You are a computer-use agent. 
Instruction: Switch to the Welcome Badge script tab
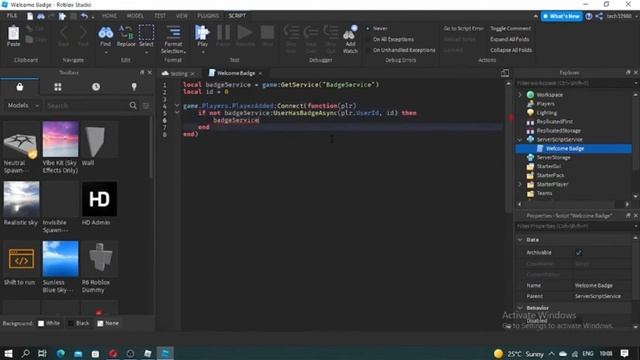point(236,73)
